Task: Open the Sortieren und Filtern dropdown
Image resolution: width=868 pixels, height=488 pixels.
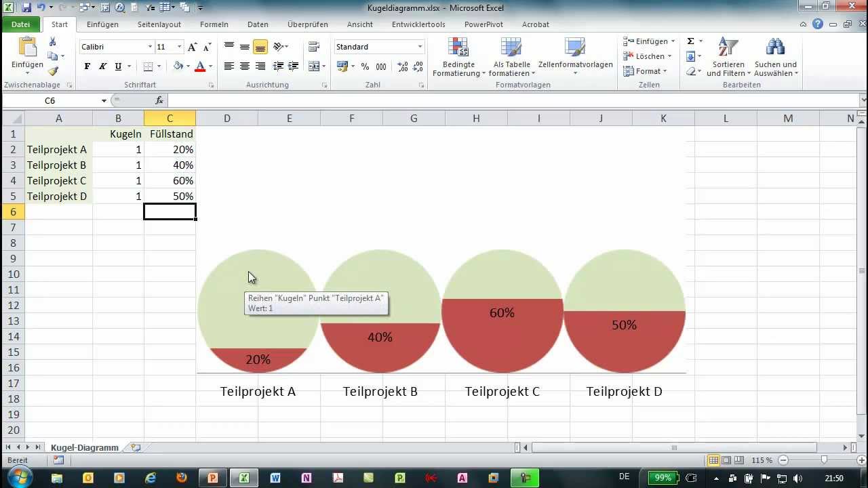Action: coord(728,58)
